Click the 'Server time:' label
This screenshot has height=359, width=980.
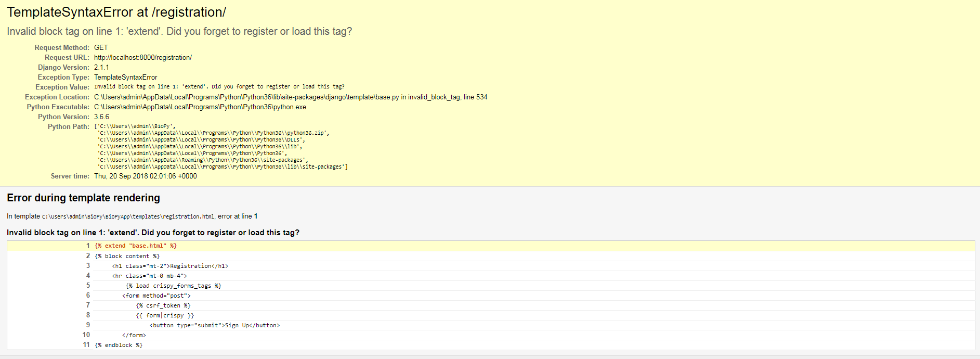coord(70,176)
